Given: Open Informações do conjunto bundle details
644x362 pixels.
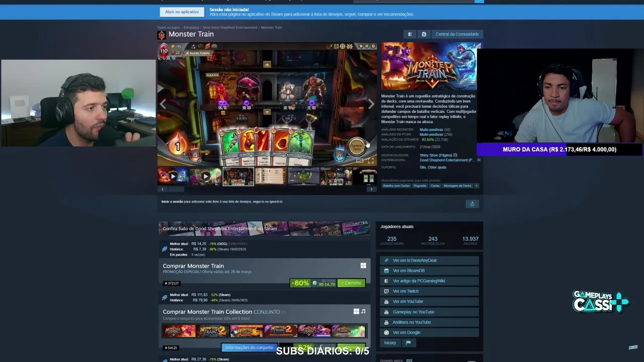Looking at the screenshot, I should 249,347.
